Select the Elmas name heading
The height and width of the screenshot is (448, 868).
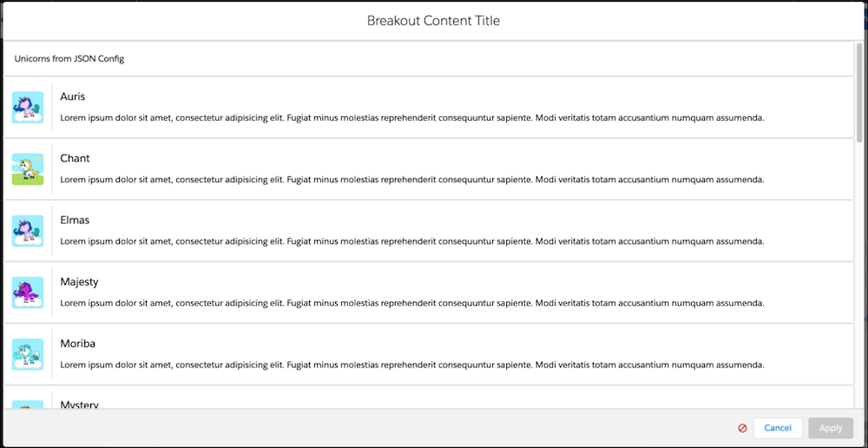pyautogui.click(x=75, y=220)
